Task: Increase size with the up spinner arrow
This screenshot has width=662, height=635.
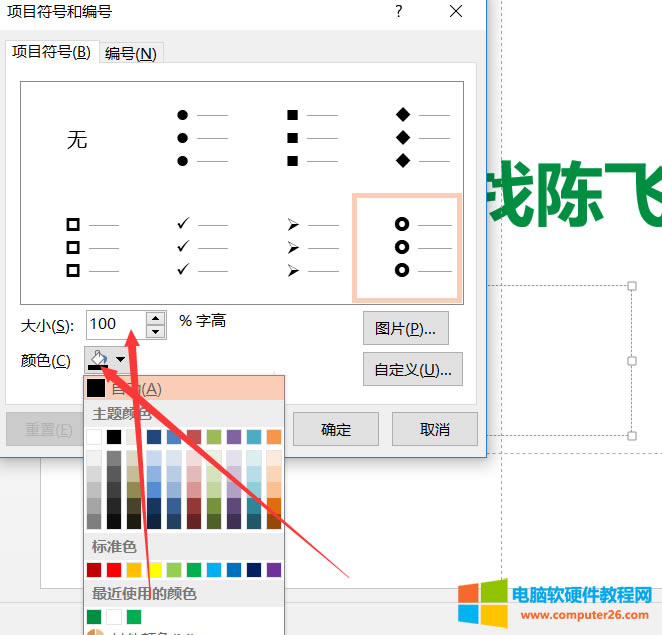Action: point(155,317)
